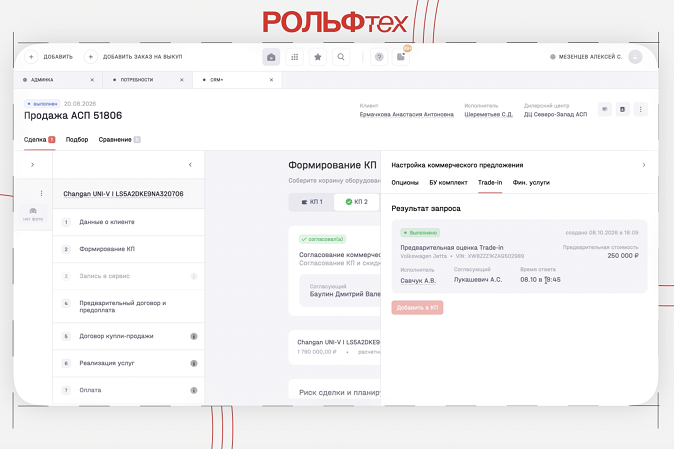674x449 pixels.
Task: Click user name МЕЗЕНЦЕВ АЛЕКСЕЙ С.
Action: click(590, 57)
